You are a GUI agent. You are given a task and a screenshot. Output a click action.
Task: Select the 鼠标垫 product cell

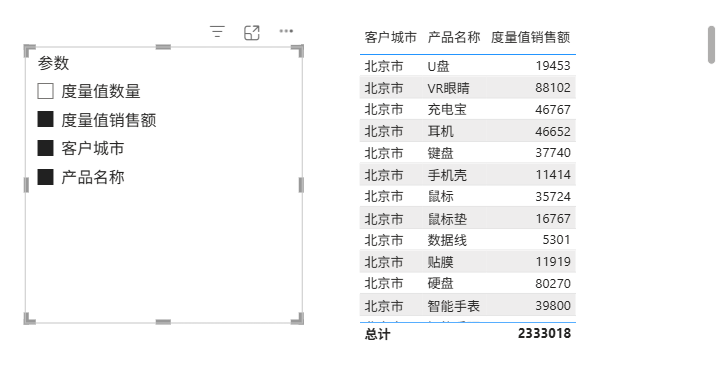pos(447,218)
